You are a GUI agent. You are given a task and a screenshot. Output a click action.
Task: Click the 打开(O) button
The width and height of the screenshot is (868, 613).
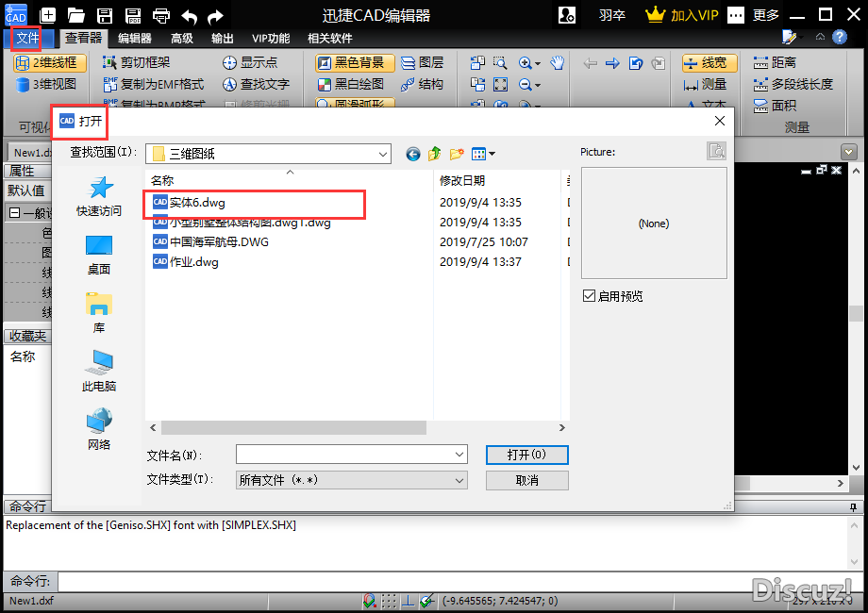526,455
